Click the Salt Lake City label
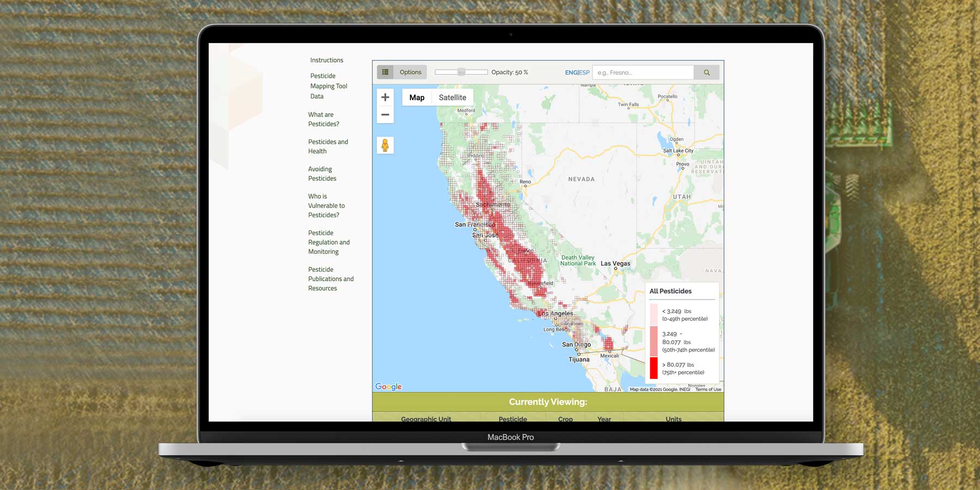980x490 pixels. click(x=678, y=151)
